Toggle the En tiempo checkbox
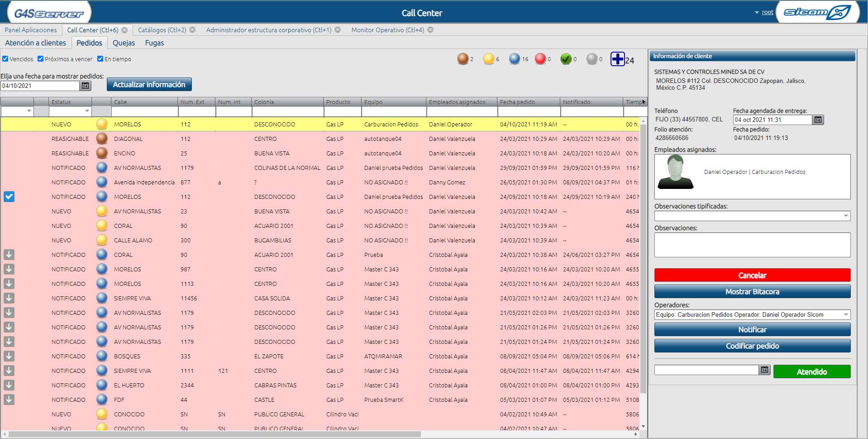This screenshot has height=439, width=868. pos(100,59)
